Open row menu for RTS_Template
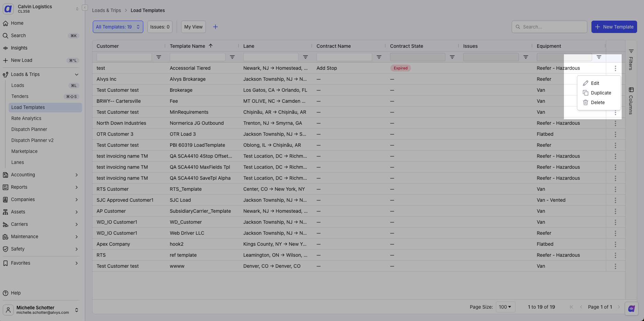This screenshot has width=644, height=321. pyautogui.click(x=615, y=189)
